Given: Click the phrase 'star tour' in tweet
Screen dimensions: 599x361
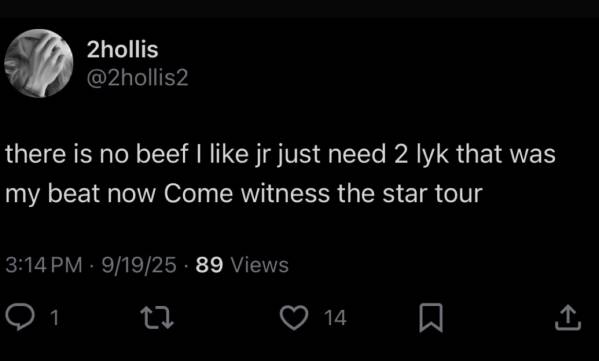Looking at the screenshot, I should pos(432,194).
